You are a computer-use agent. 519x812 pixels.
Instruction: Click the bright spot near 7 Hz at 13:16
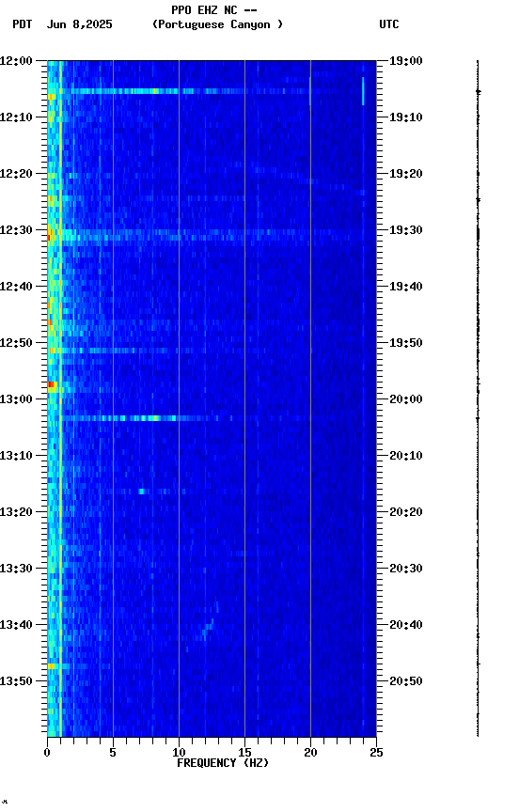pos(141,491)
